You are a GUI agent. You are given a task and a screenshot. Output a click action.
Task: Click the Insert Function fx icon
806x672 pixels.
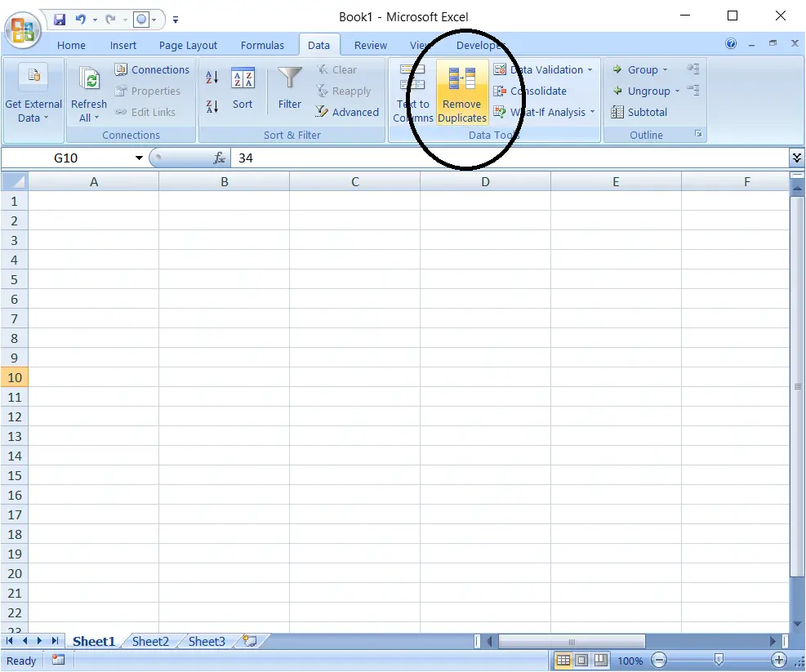coord(220,158)
